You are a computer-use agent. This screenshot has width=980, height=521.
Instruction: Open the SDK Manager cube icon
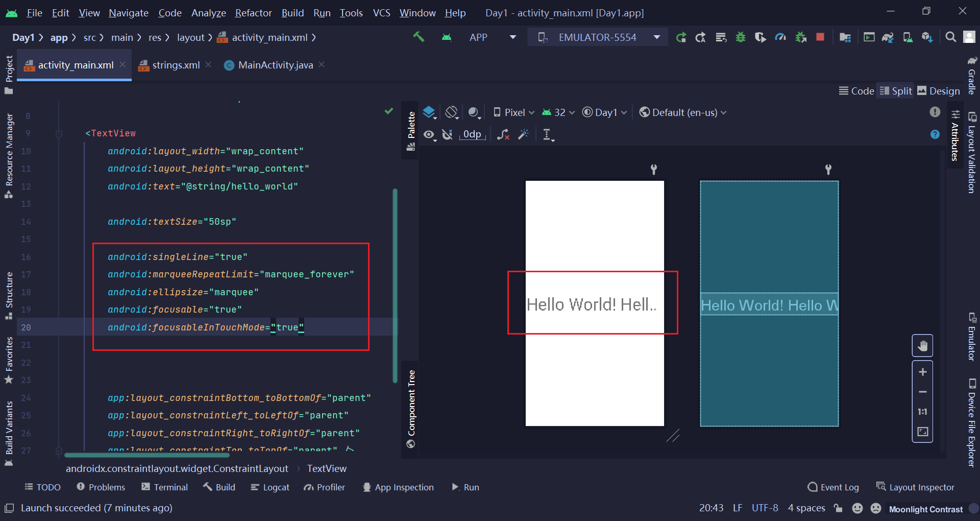pos(927,37)
